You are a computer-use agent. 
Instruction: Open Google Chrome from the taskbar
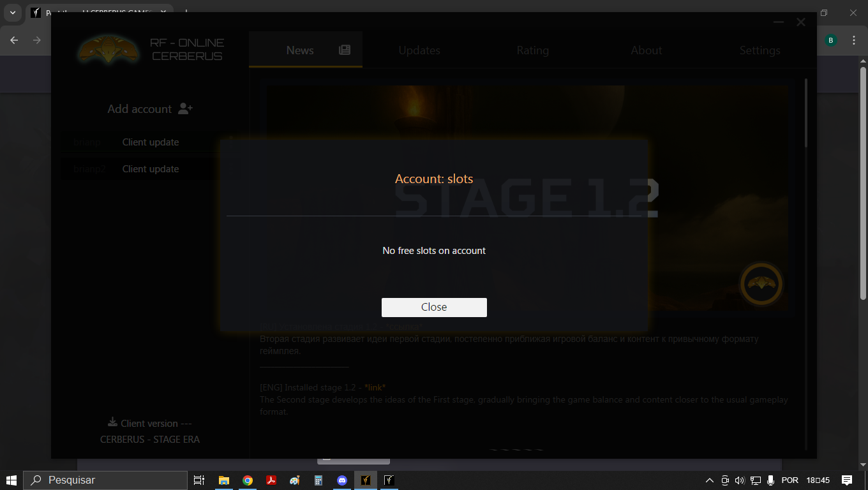pos(248,480)
